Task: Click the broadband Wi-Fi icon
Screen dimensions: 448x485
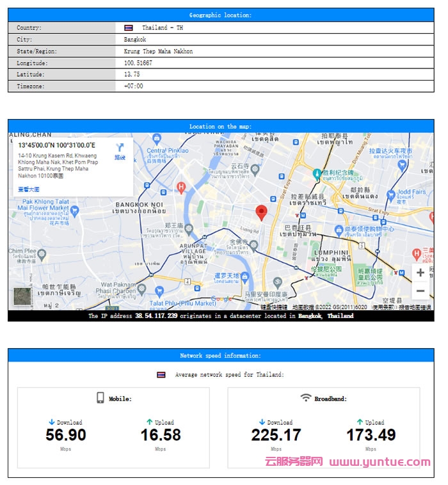Action: [x=306, y=398]
